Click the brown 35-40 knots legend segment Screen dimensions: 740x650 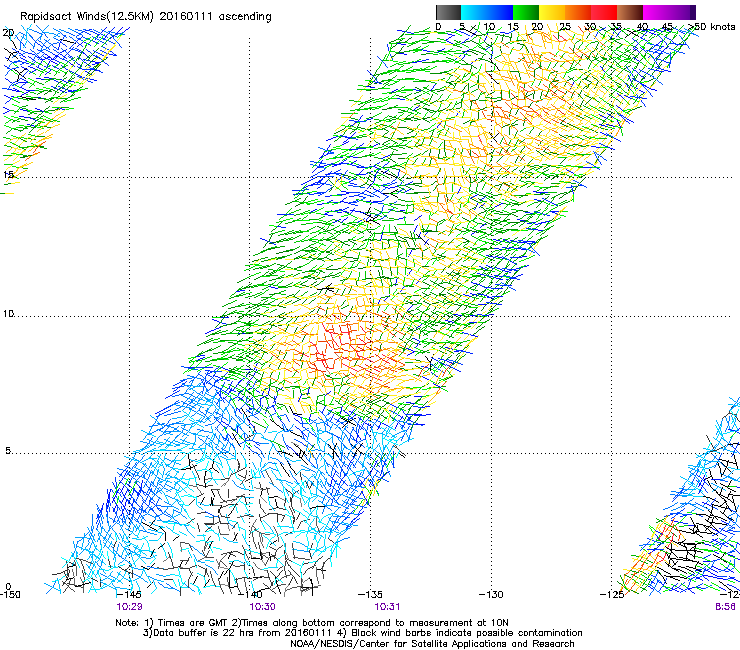click(x=630, y=12)
